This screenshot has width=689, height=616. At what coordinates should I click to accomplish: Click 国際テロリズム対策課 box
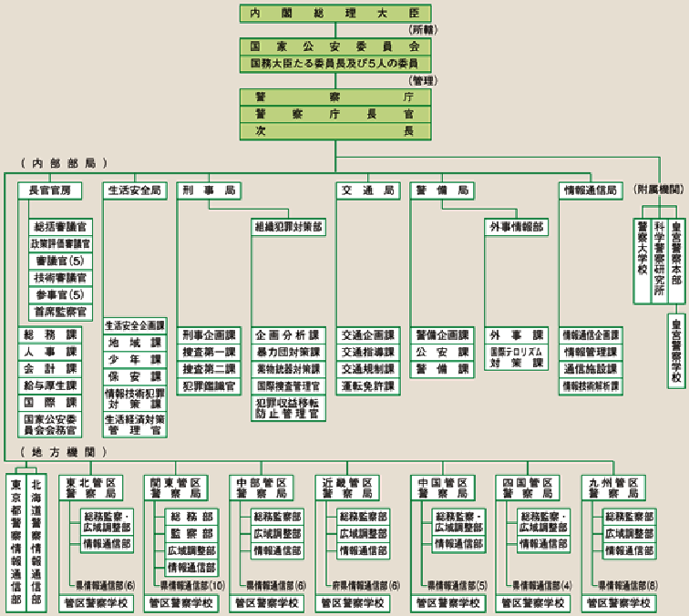coord(517,357)
